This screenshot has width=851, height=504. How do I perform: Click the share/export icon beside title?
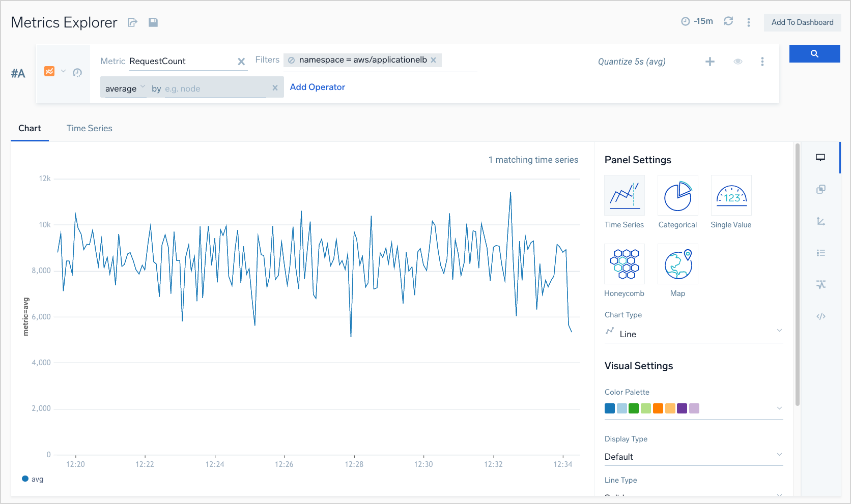tap(133, 22)
